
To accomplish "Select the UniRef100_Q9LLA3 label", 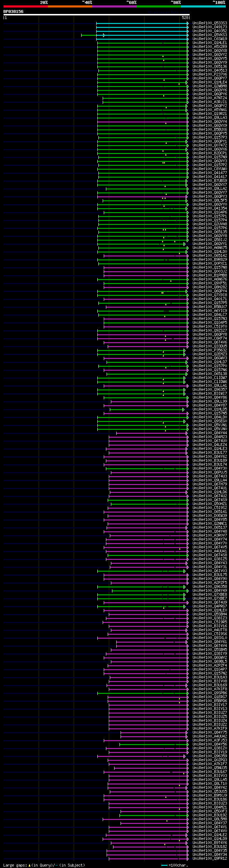I will (210, 118).
